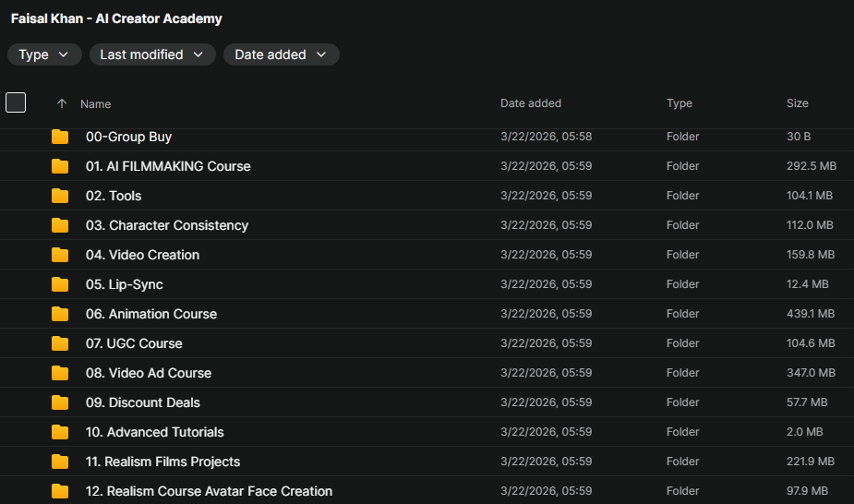854x504 pixels.
Task: Click folder icon for 06. Animation Course
Action: (60, 314)
